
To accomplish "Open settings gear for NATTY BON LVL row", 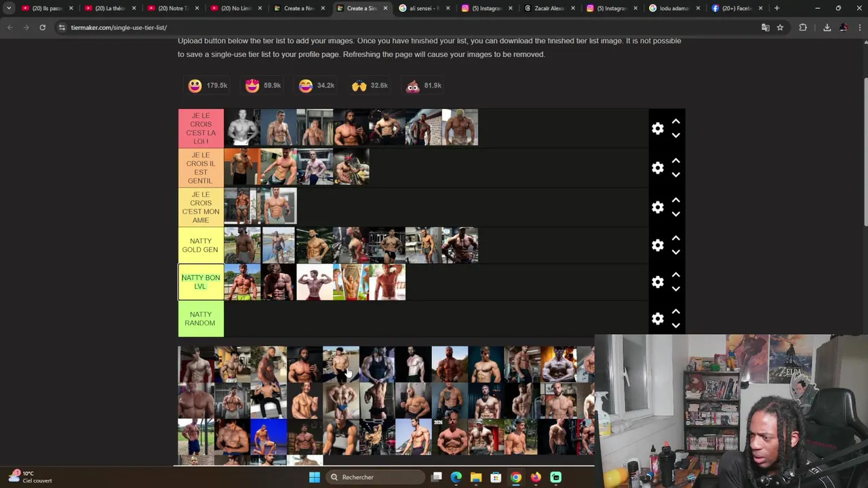I will coord(658,282).
